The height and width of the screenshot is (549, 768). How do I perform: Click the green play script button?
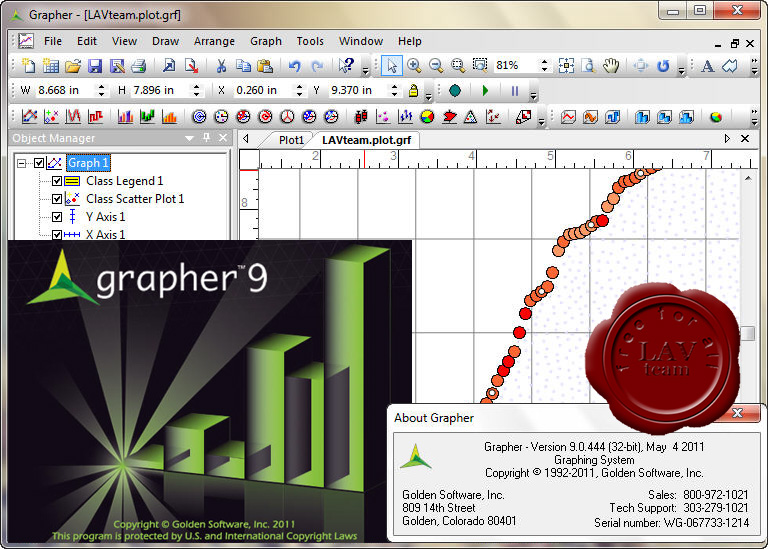485,91
